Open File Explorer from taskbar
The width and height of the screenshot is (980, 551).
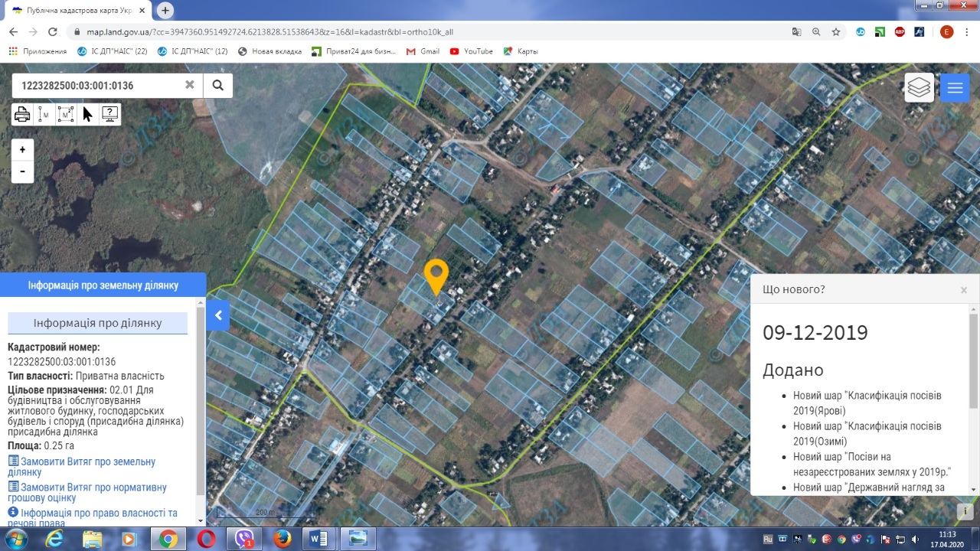click(x=93, y=539)
